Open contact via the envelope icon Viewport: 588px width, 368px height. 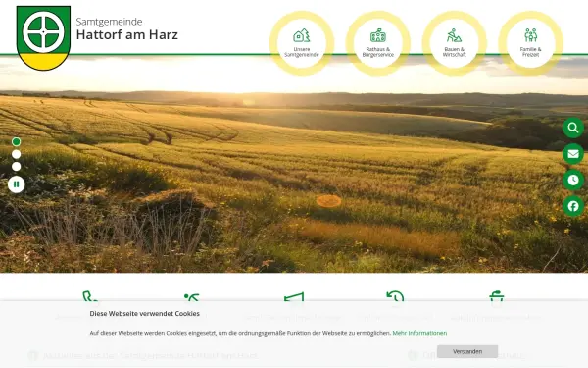[573, 154]
